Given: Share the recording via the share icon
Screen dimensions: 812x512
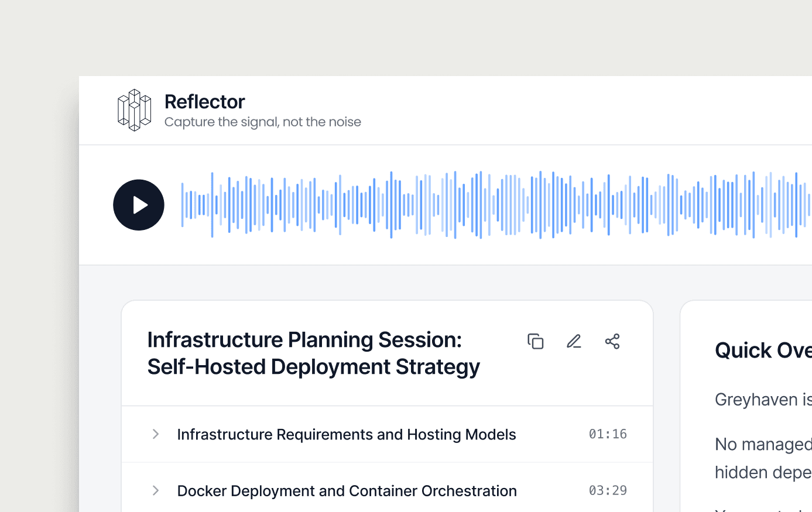Looking at the screenshot, I should 612,341.
